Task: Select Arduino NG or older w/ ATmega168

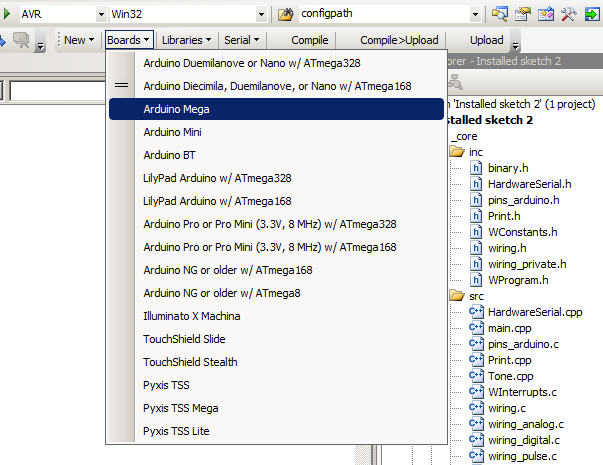Action: (277, 270)
